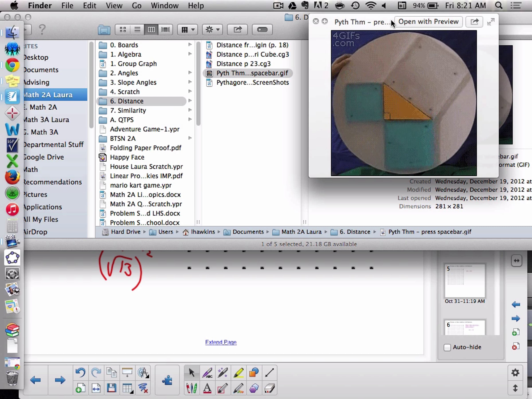Click the undo arrow icon
This screenshot has width=532, height=399.
tap(80, 373)
